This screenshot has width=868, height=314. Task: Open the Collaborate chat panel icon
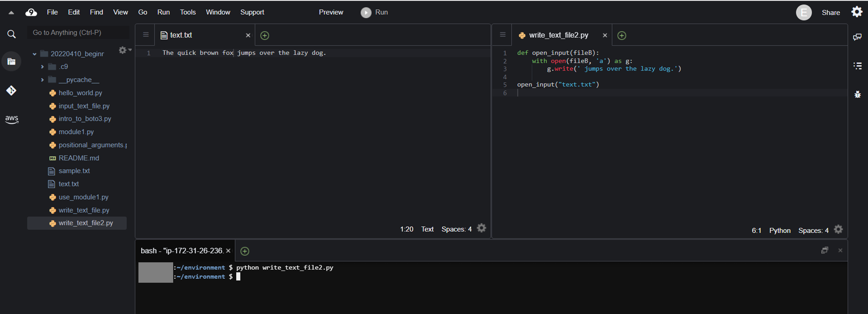click(x=857, y=37)
